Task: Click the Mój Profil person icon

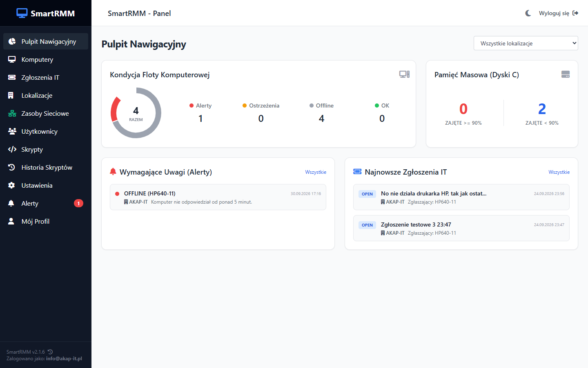Action: 11,221
